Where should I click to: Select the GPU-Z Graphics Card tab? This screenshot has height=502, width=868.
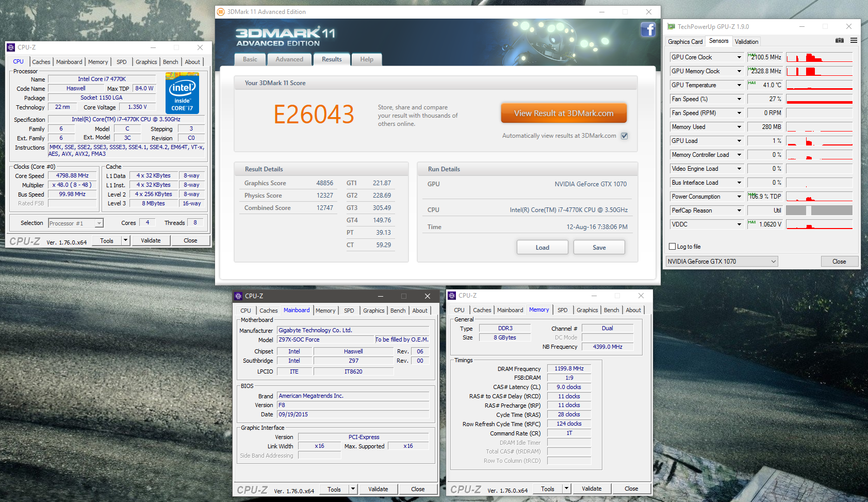pyautogui.click(x=685, y=42)
